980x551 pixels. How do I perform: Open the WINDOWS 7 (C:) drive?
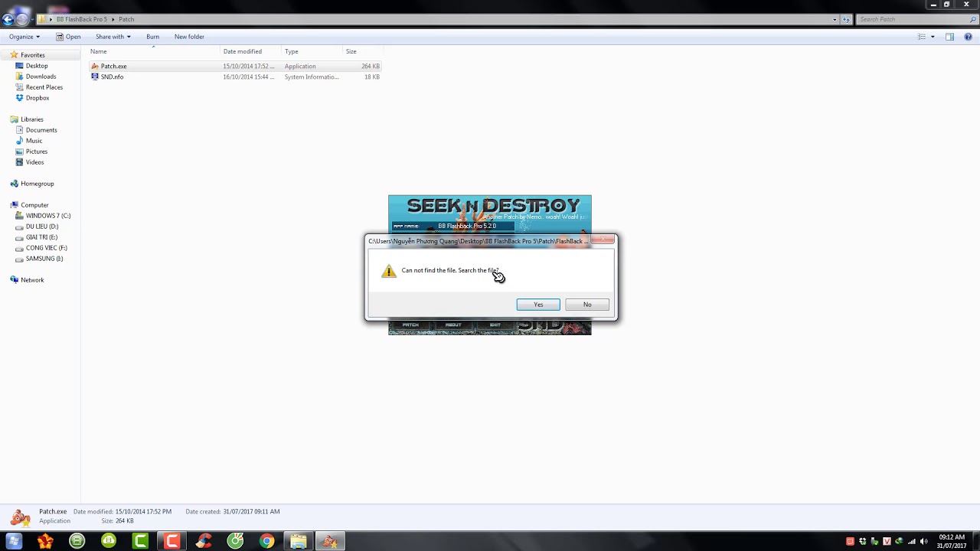tap(47, 216)
